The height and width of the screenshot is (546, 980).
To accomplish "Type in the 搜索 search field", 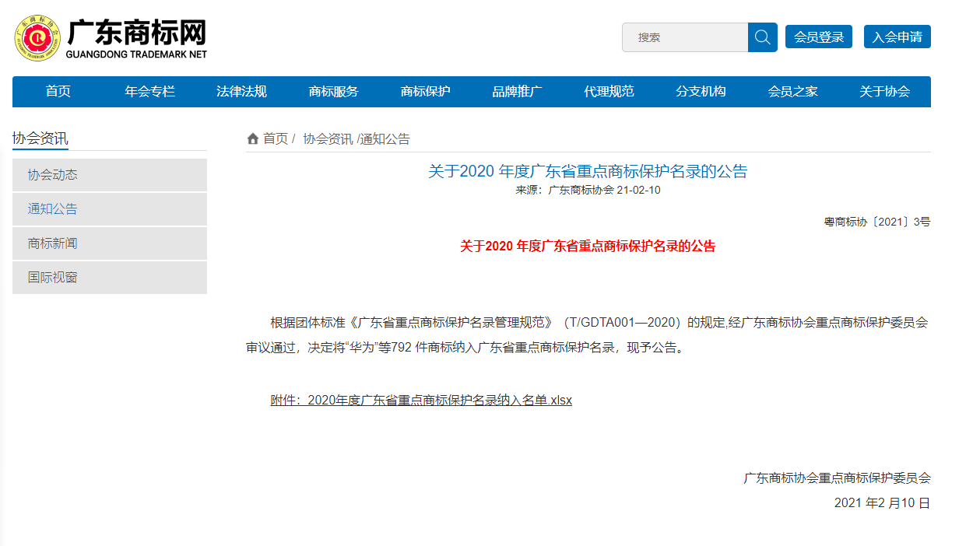I will 685,37.
